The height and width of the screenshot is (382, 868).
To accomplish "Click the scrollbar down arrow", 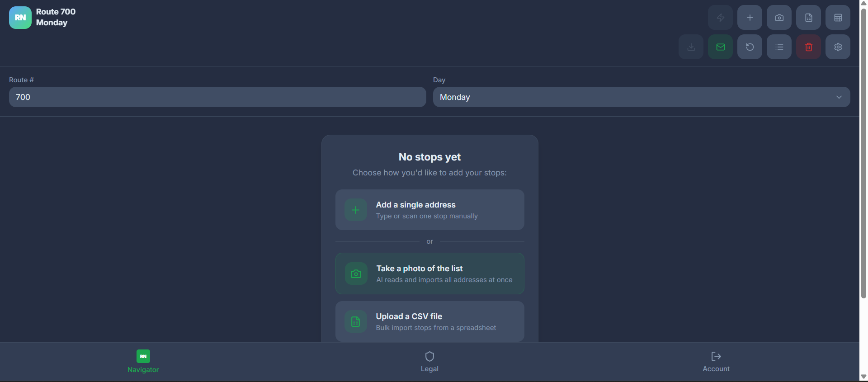I will pos(863,377).
